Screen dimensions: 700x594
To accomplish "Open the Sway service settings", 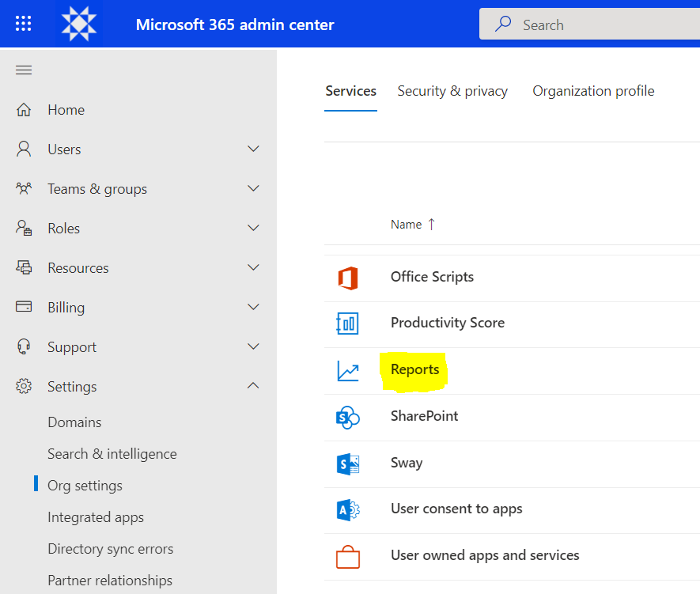I will pyautogui.click(x=407, y=463).
